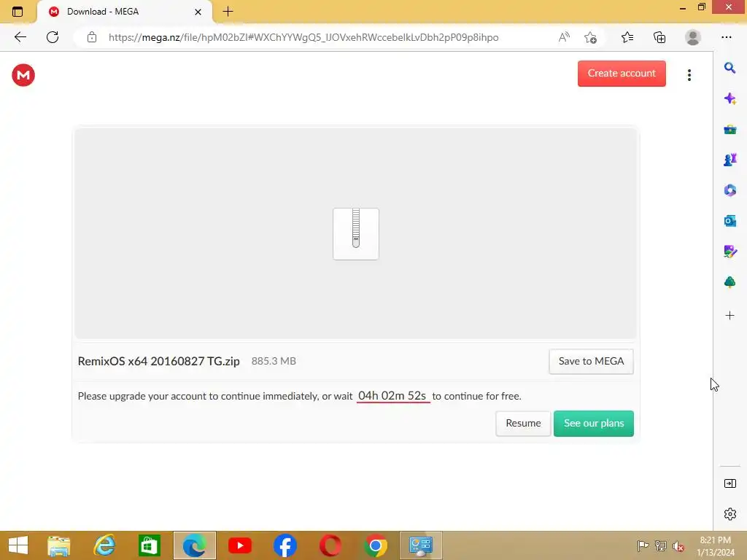Open YouTube from the taskbar

click(239, 545)
